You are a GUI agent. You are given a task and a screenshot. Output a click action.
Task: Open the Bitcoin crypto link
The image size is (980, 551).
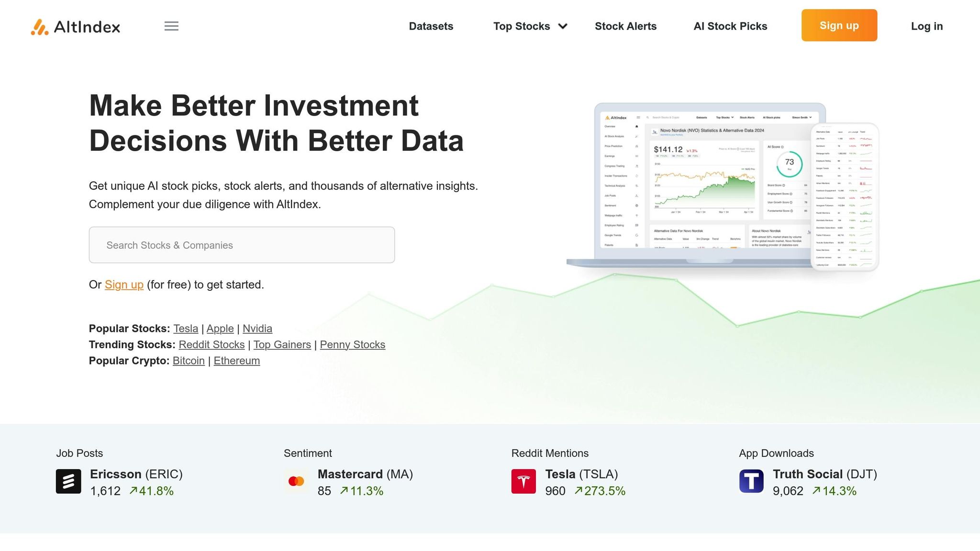(x=189, y=361)
